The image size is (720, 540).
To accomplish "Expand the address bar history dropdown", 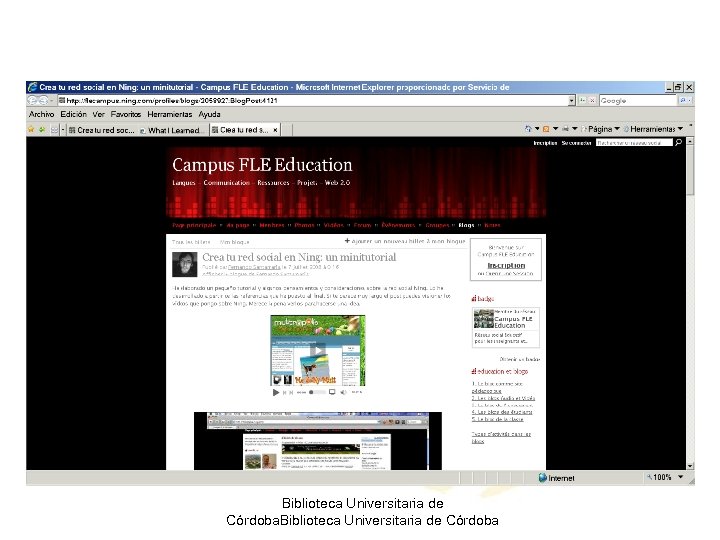I will tap(572, 100).
